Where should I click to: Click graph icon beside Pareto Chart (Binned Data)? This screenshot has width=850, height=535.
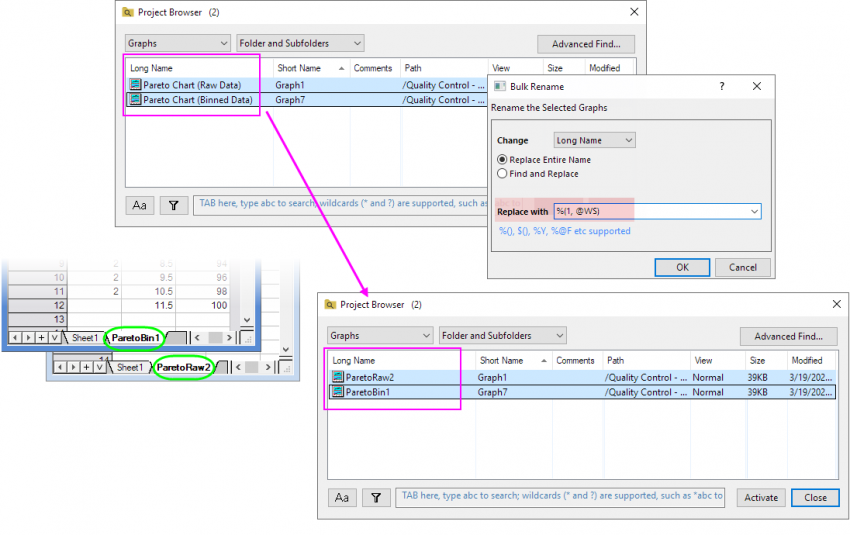(135, 100)
